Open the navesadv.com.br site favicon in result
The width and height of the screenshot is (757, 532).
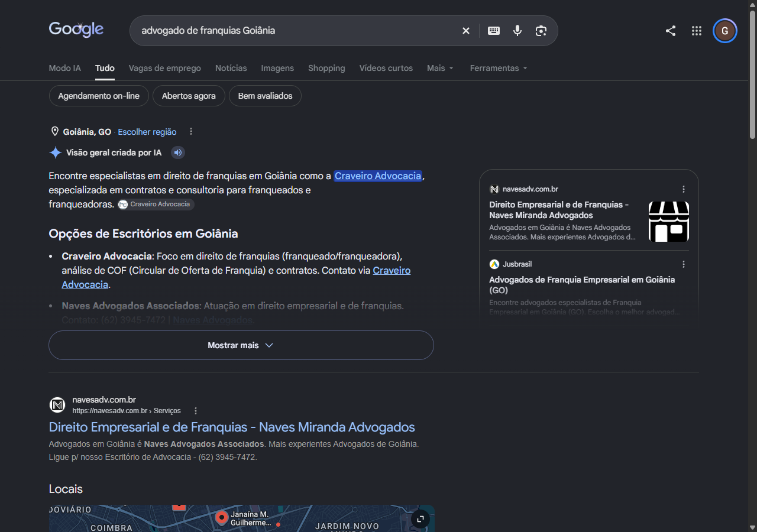click(57, 405)
